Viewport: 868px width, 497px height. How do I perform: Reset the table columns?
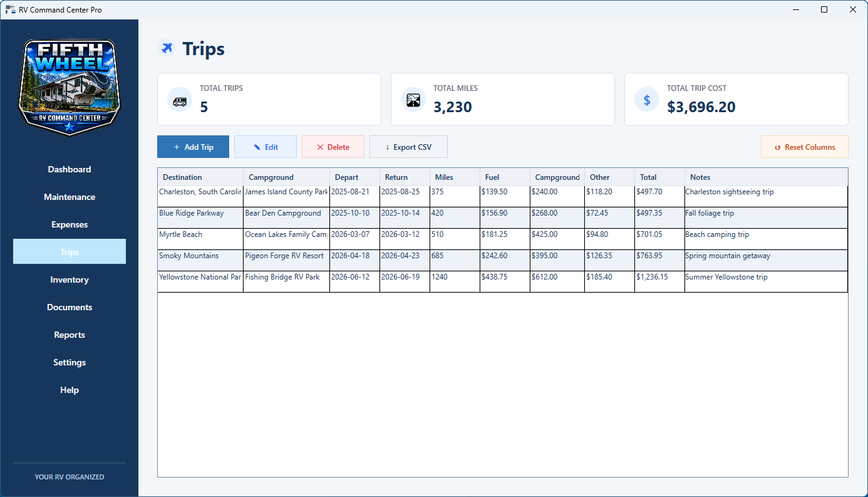[x=805, y=147]
